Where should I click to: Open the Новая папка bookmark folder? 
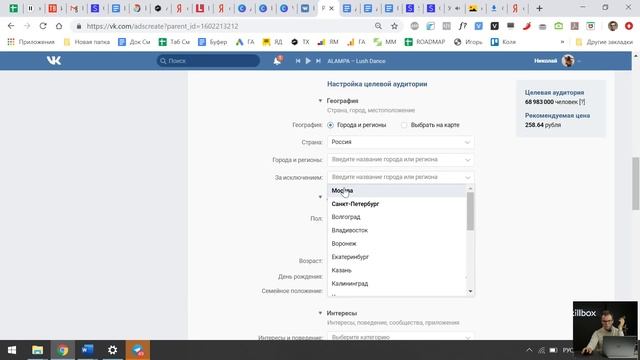tap(87, 42)
